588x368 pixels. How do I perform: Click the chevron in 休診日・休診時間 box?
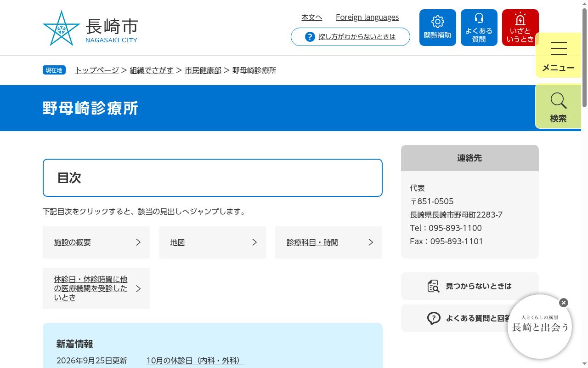tap(138, 288)
